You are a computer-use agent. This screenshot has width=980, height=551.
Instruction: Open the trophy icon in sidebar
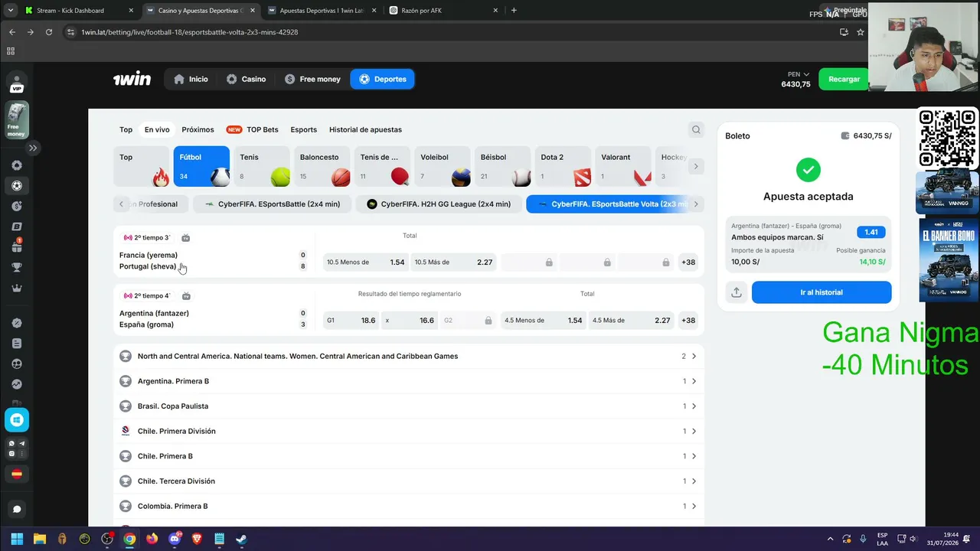[x=17, y=268]
